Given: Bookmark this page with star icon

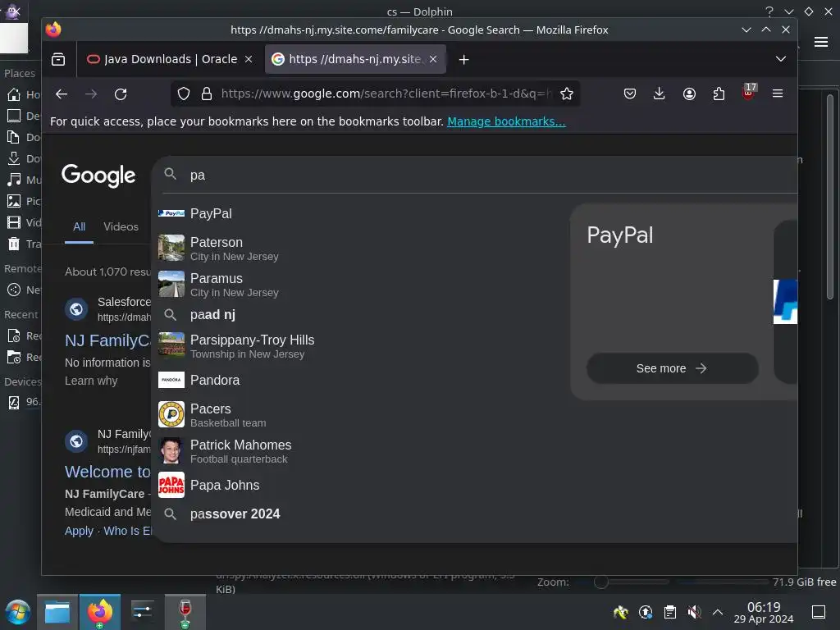Looking at the screenshot, I should [566, 94].
